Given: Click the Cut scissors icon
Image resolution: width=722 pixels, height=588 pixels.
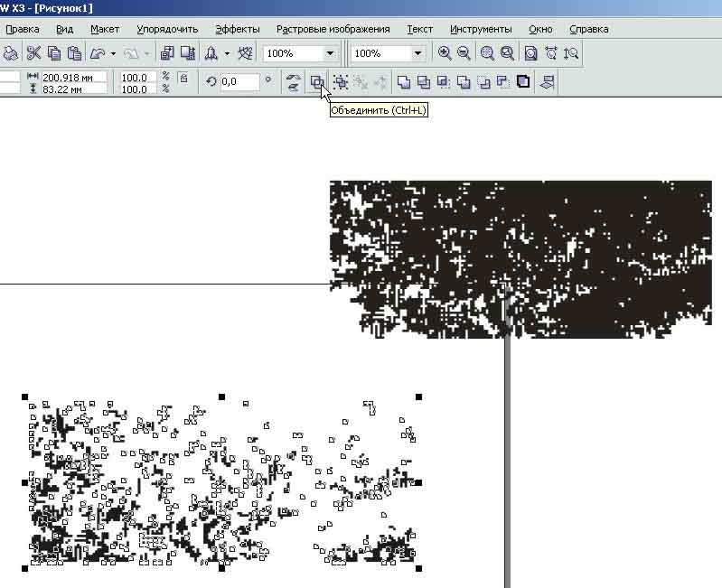Looking at the screenshot, I should pyautogui.click(x=33, y=54).
